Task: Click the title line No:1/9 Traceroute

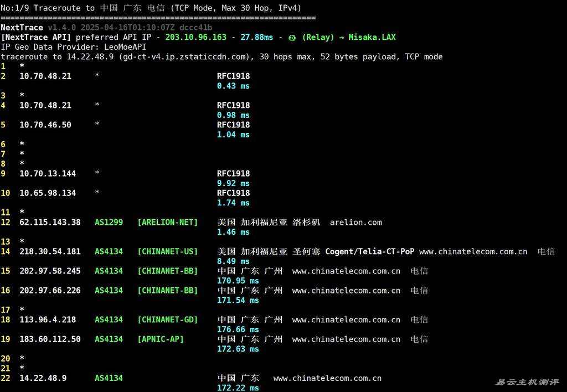Action: [x=151, y=8]
